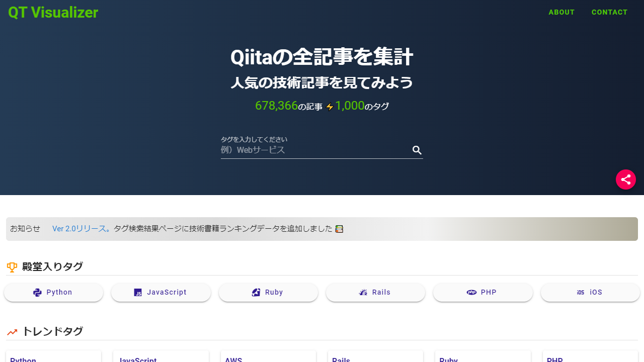Viewport: 644px width, 362px height.
Task: Click the 殿堂入りタグ section heading
Action: pyautogui.click(x=52, y=267)
